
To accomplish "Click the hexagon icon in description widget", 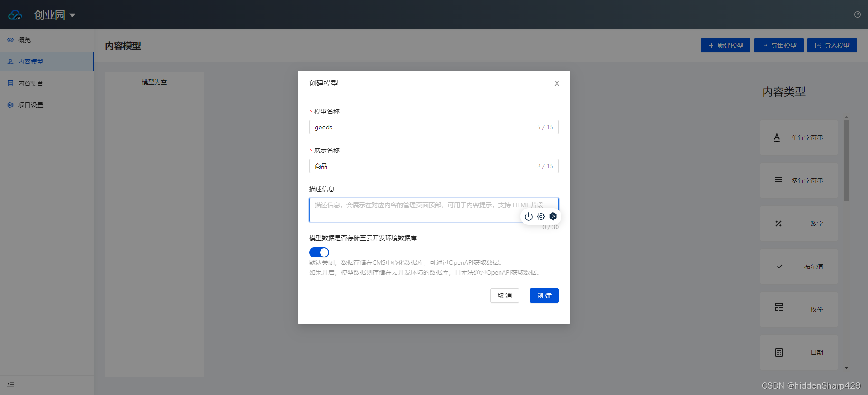I will pyautogui.click(x=553, y=216).
